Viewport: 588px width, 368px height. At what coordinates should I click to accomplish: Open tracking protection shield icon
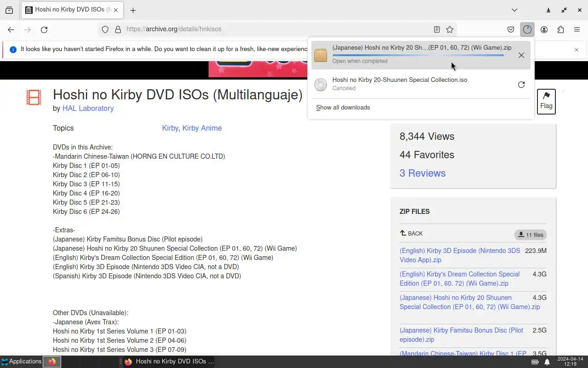click(105, 29)
